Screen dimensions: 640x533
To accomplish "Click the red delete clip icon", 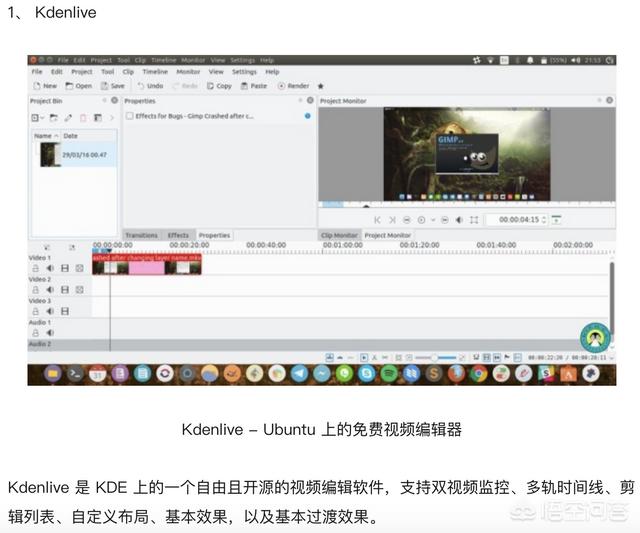I will pyautogui.click(x=83, y=118).
